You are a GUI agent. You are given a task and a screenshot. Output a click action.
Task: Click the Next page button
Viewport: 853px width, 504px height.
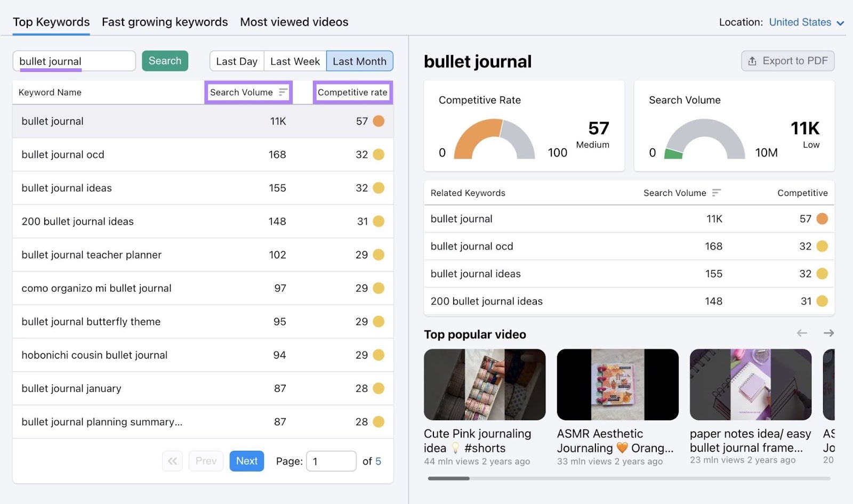(x=247, y=461)
